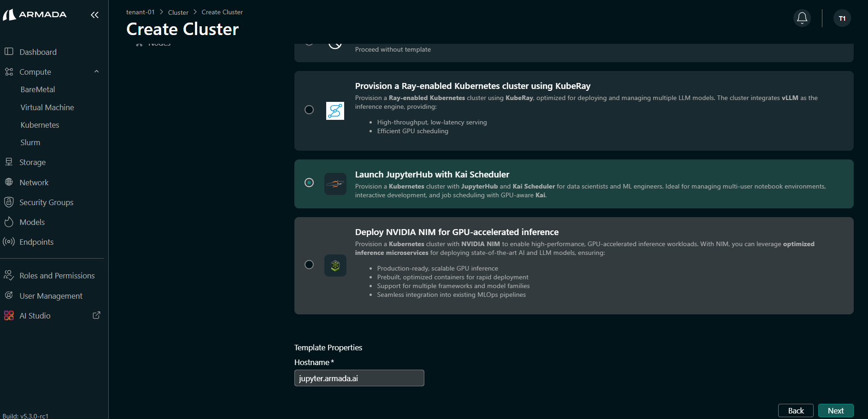Go to Endpoints section
The image size is (868, 419).
tap(36, 242)
